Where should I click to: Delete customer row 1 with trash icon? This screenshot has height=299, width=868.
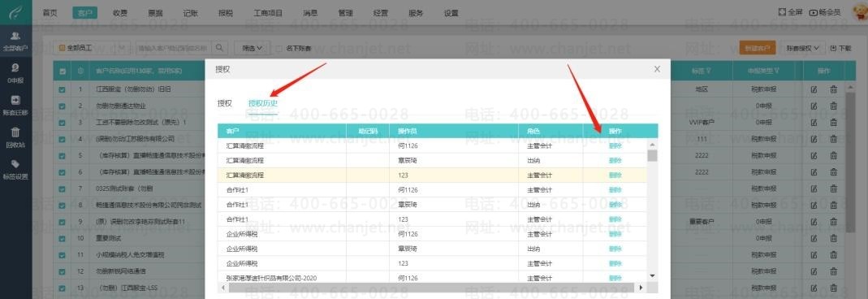point(833,89)
